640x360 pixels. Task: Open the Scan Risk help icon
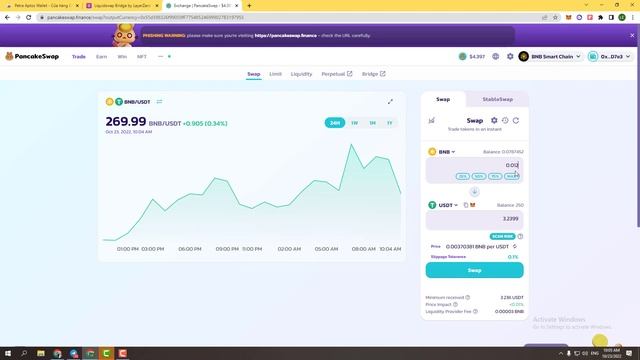point(520,236)
